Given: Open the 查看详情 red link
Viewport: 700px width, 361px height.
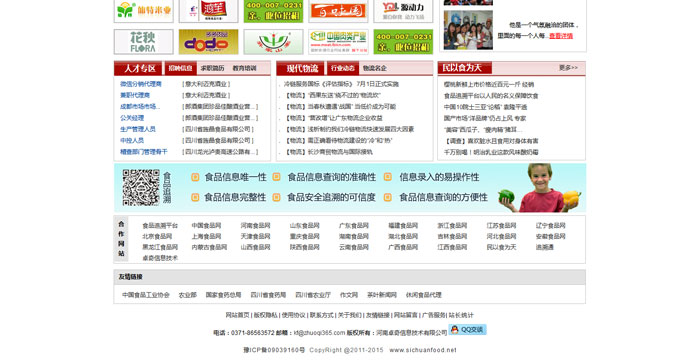Looking at the screenshot, I should coord(561,36).
